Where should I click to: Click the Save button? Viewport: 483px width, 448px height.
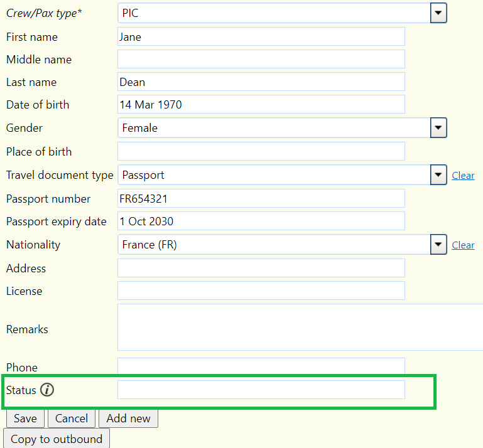point(25,419)
